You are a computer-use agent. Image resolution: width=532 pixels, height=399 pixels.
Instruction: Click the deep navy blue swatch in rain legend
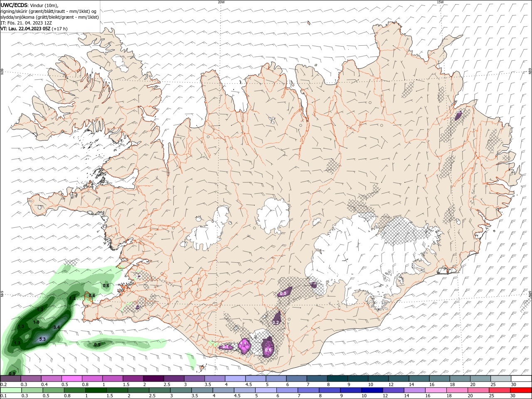[x=371, y=390]
